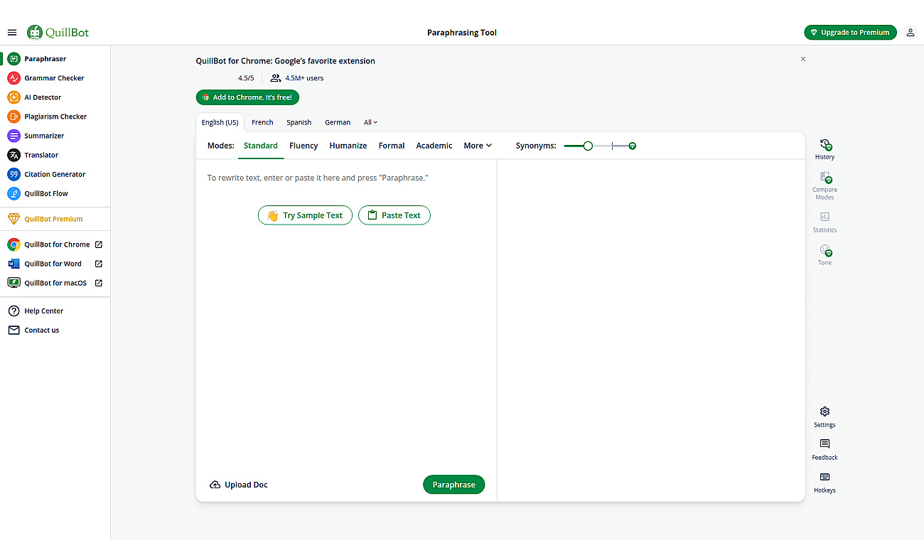Viewport: 924px width, 560px height.
Task: Click the Paraphrasing Tool page title
Action: (x=462, y=33)
